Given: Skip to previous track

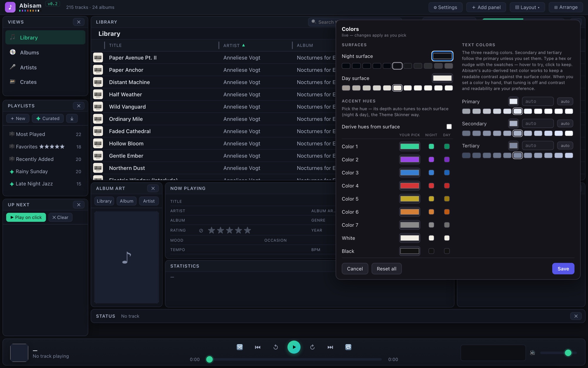Looking at the screenshot, I should [258, 347].
